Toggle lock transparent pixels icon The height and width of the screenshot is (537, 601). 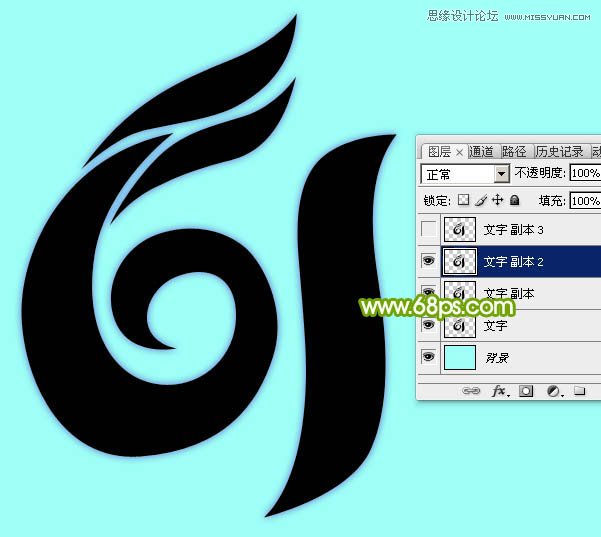(464, 200)
